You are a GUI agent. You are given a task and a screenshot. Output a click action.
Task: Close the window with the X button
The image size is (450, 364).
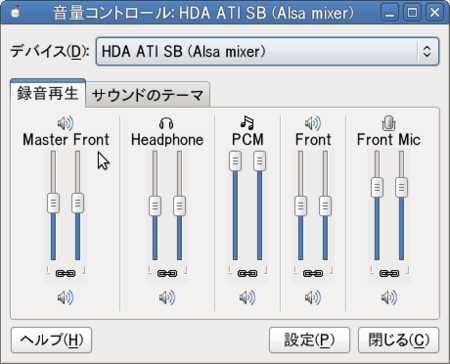click(x=435, y=13)
